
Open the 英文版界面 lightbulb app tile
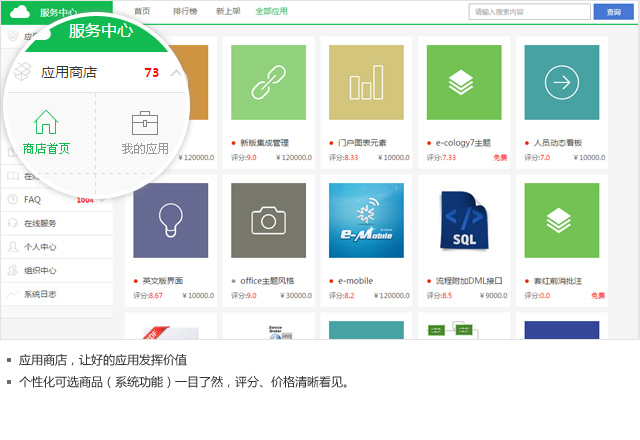[170, 220]
